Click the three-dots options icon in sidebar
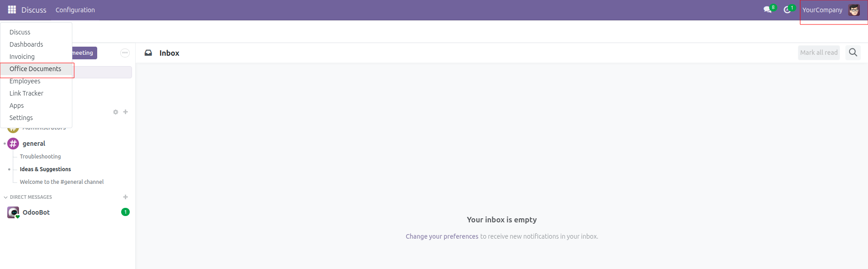 125,53
